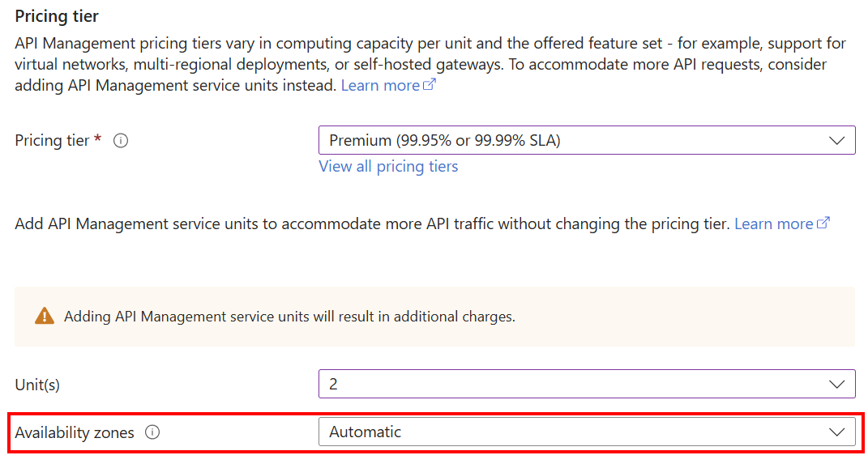Click the Pricing tier section heading
This screenshot has height=468, width=868.
(56, 15)
